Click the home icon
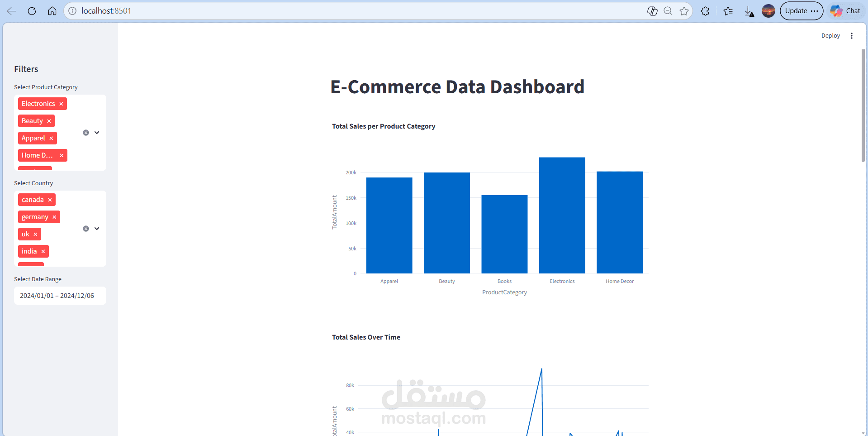This screenshot has height=436, width=868. coord(52,11)
